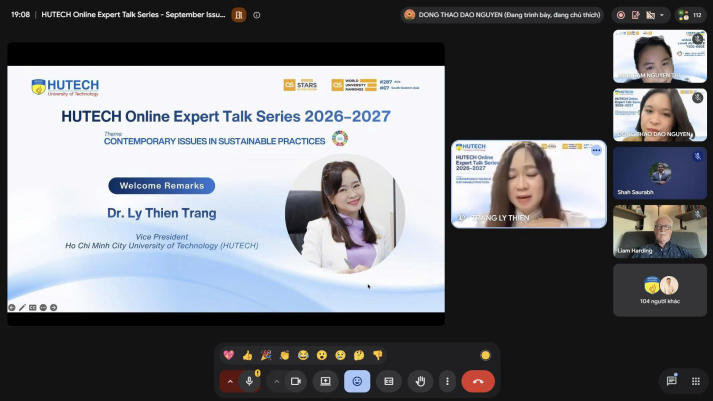This screenshot has width=713, height=401.
Task: Select the slide pen annotation tool
Action: click(x=22, y=308)
